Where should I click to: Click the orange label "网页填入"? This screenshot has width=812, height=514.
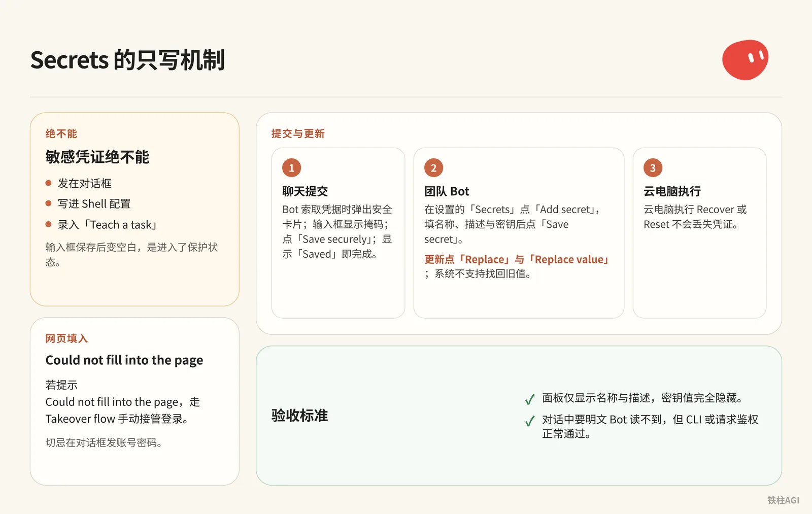tap(66, 338)
